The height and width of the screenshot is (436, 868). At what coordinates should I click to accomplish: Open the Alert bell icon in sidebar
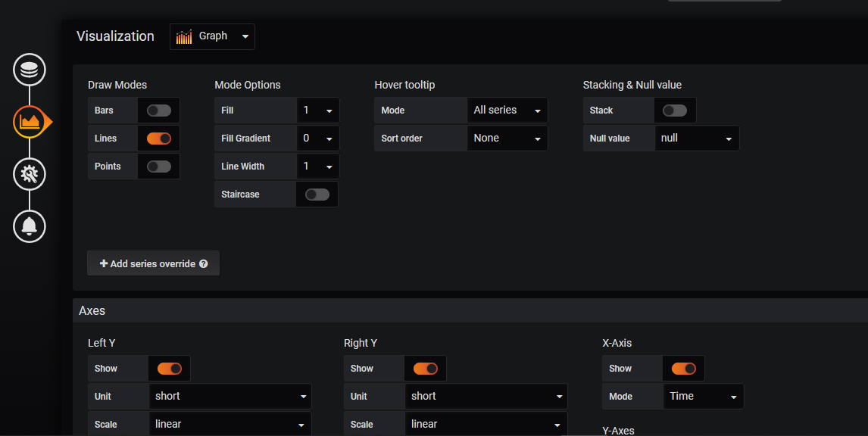(x=30, y=226)
